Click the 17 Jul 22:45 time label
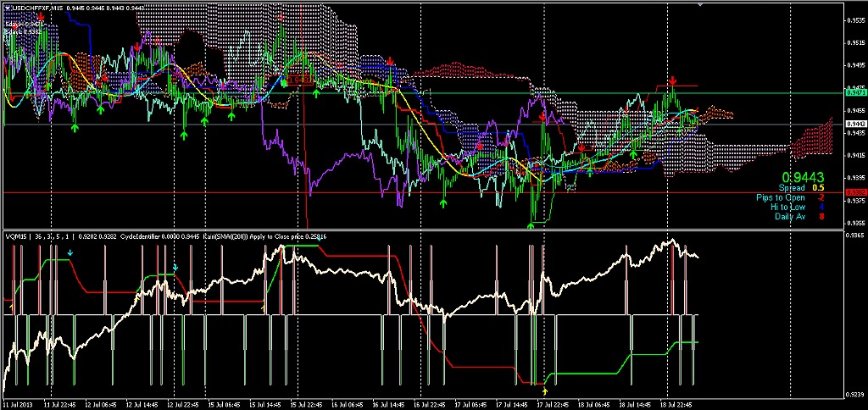This screenshot has height=410, width=868. click(x=554, y=404)
